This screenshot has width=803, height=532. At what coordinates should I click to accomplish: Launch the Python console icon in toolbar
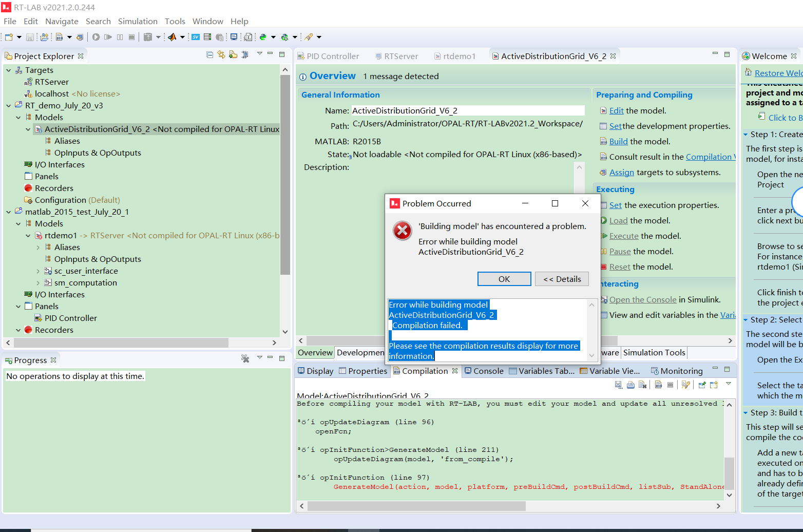click(x=263, y=37)
